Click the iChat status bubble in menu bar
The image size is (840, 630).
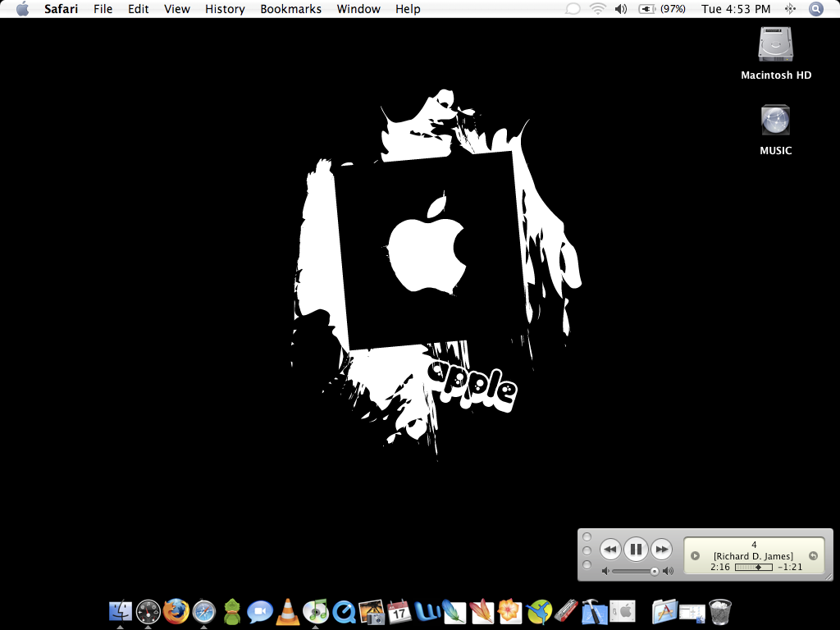(573, 8)
